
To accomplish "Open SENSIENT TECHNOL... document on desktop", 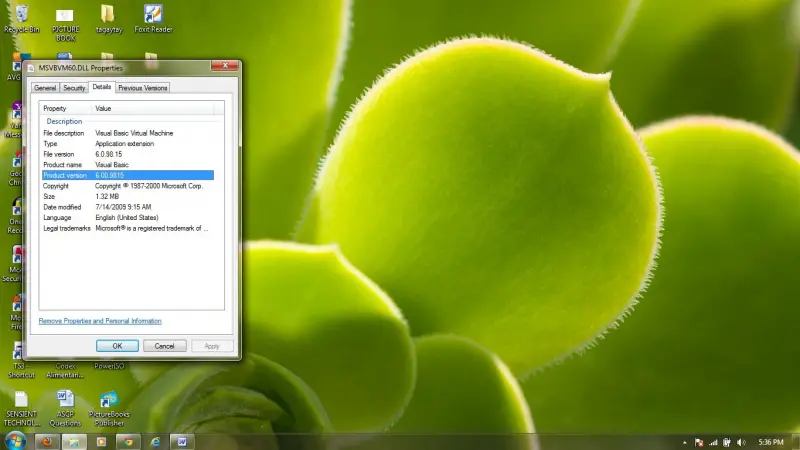I will [21, 409].
